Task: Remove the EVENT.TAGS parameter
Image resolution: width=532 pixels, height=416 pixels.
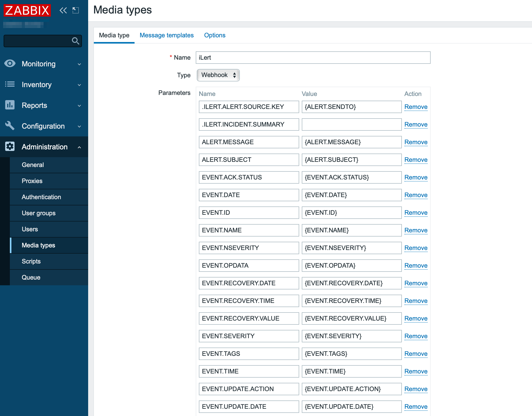Action: (x=416, y=354)
